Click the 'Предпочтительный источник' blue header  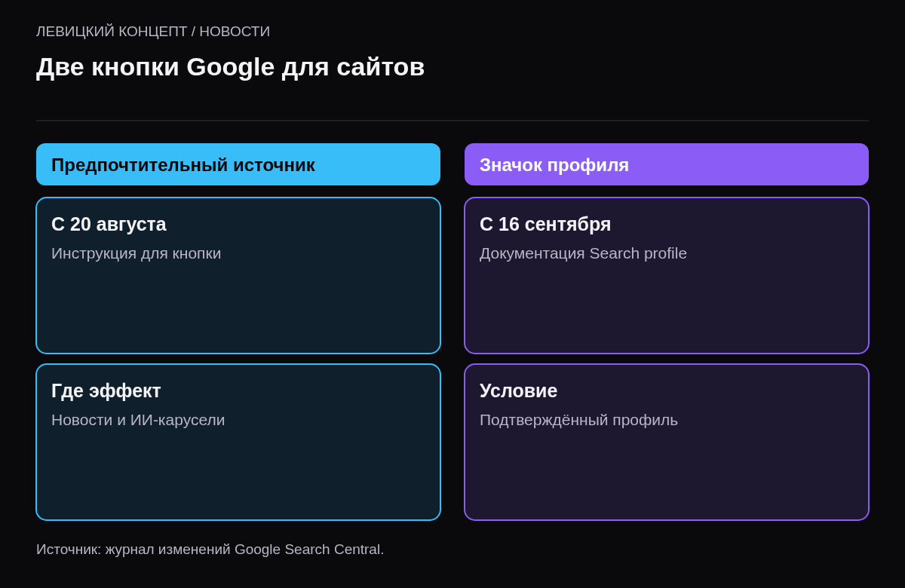pos(238,164)
